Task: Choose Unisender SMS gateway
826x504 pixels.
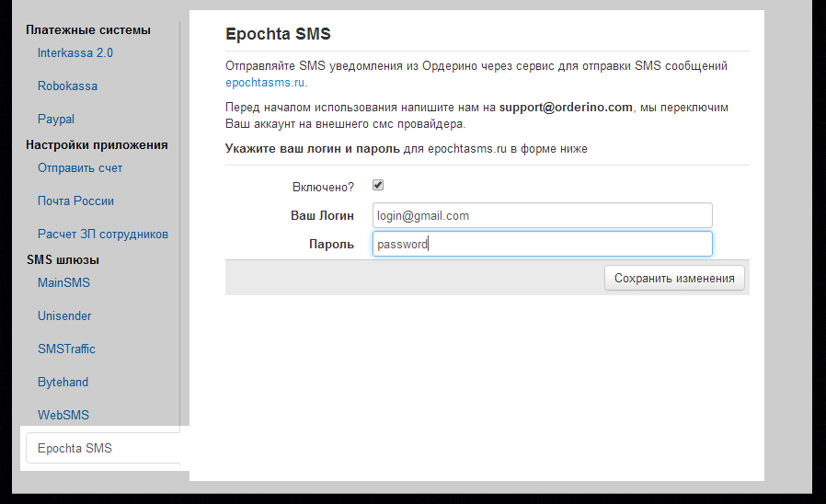Action: 64,315
